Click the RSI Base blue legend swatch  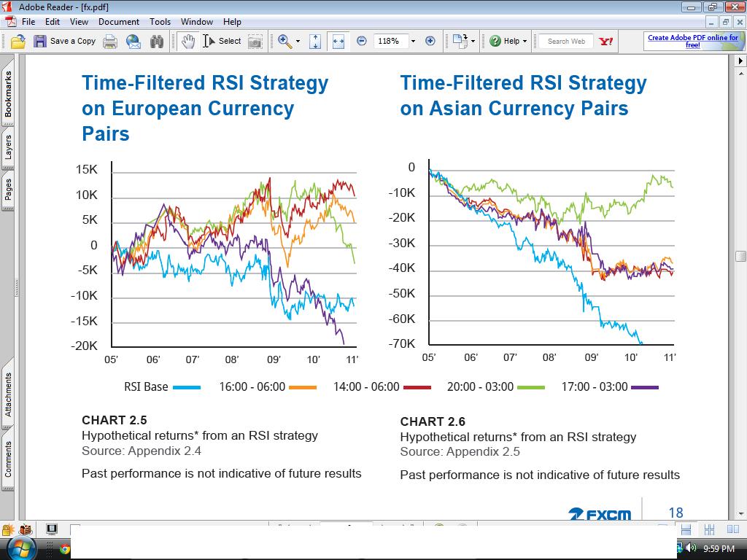pyautogui.click(x=186, y=388)
